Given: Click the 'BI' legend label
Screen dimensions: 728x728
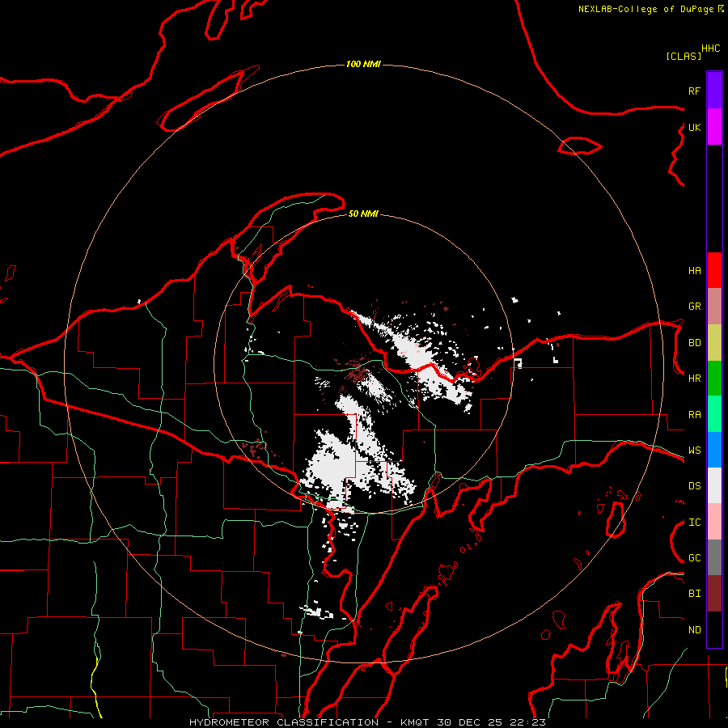Looking at the screenshot, I should pos(694,594).
